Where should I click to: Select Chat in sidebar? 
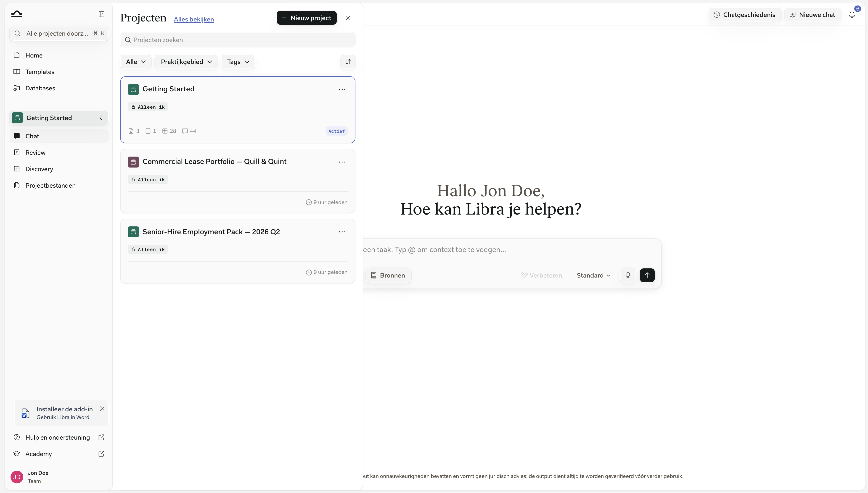59,136
